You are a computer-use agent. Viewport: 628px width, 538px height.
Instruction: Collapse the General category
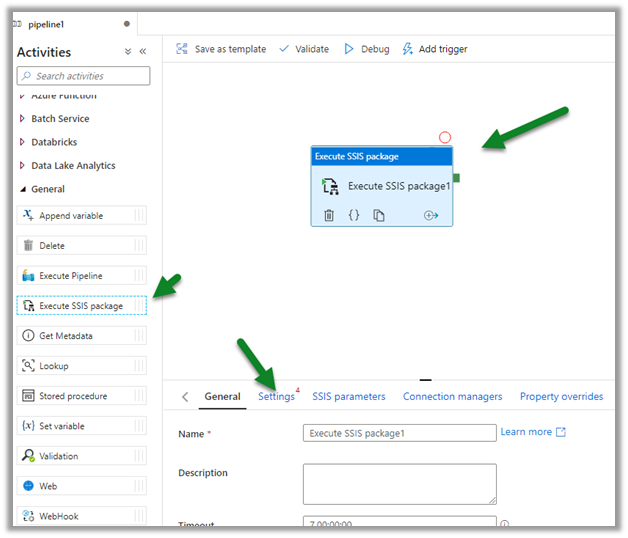click(47, 189)
